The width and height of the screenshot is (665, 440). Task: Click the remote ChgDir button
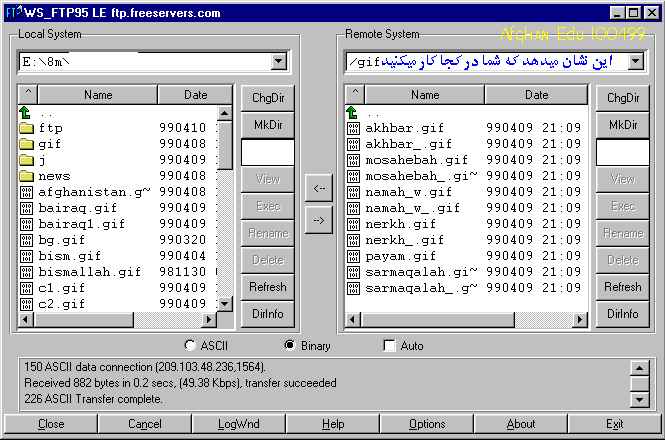tap(622, 98)
